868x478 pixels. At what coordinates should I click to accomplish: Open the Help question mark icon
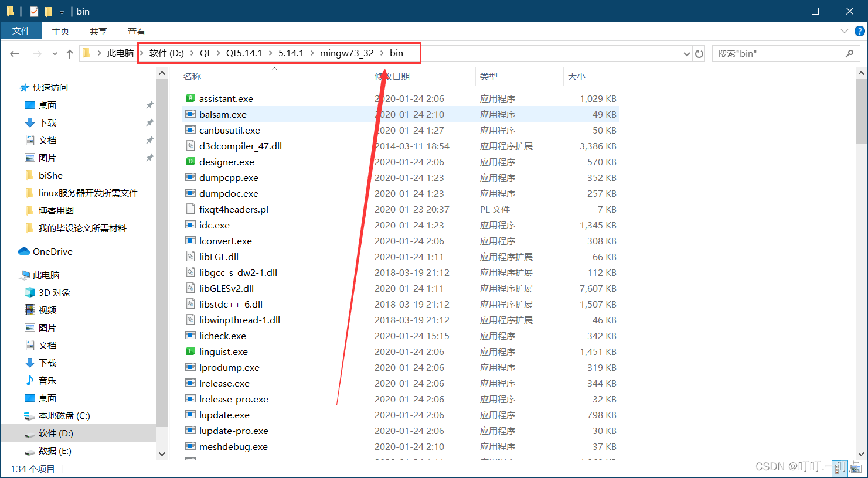860,31
